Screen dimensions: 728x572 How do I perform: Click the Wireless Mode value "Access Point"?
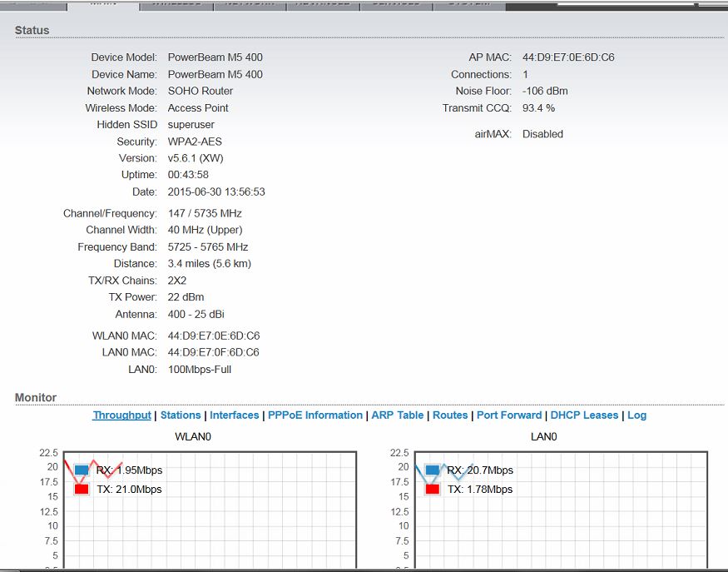click(x=198, y=107)
